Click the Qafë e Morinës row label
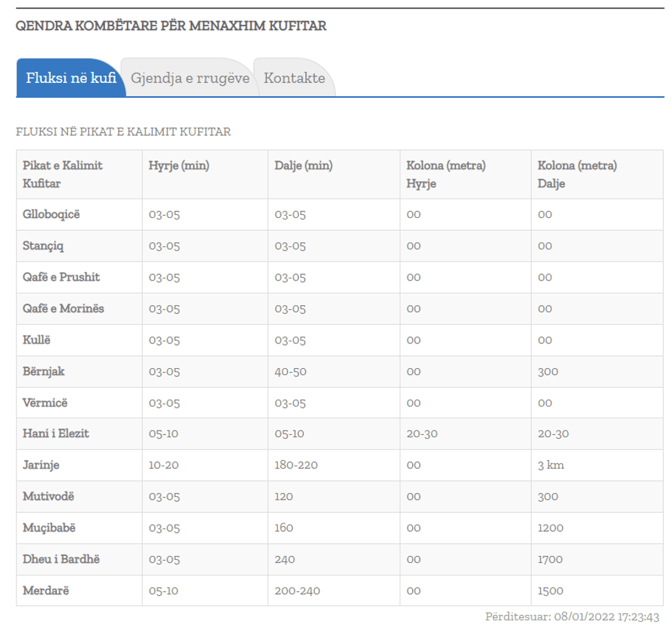Image resolution: width=672 pixels, height=628 pixels. 63,309
